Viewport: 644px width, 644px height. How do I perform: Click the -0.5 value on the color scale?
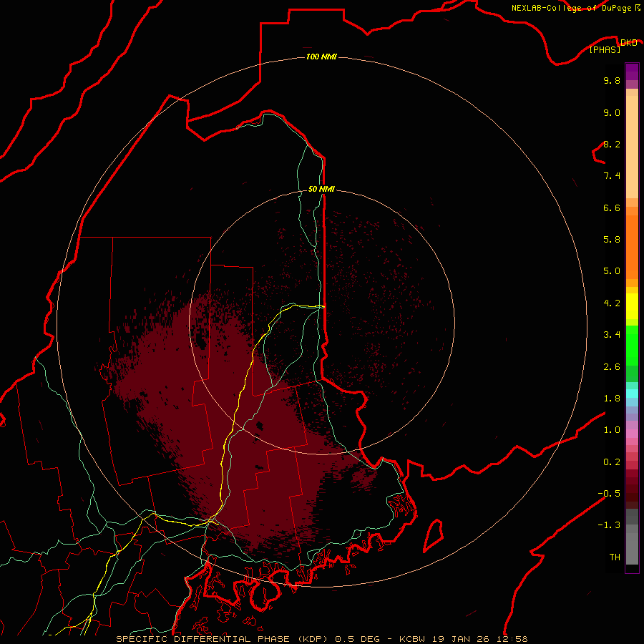[x=609, y=494]
